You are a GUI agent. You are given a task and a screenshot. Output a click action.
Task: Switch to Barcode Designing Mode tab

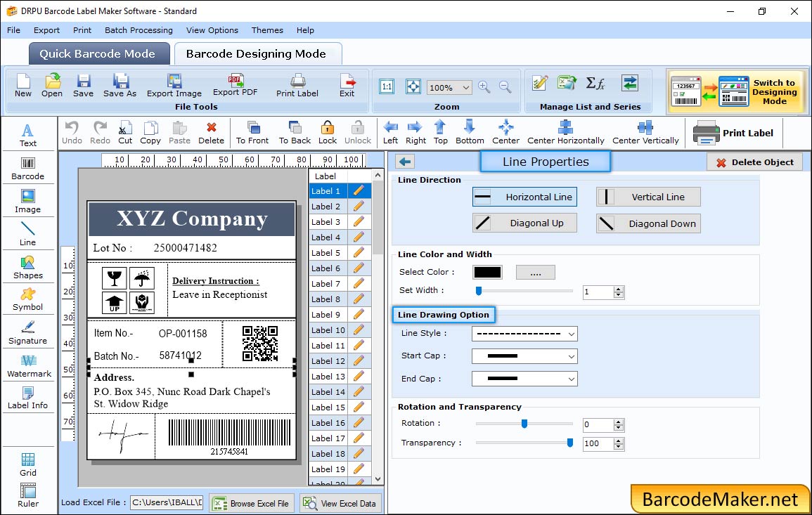(x=257, y=54)
